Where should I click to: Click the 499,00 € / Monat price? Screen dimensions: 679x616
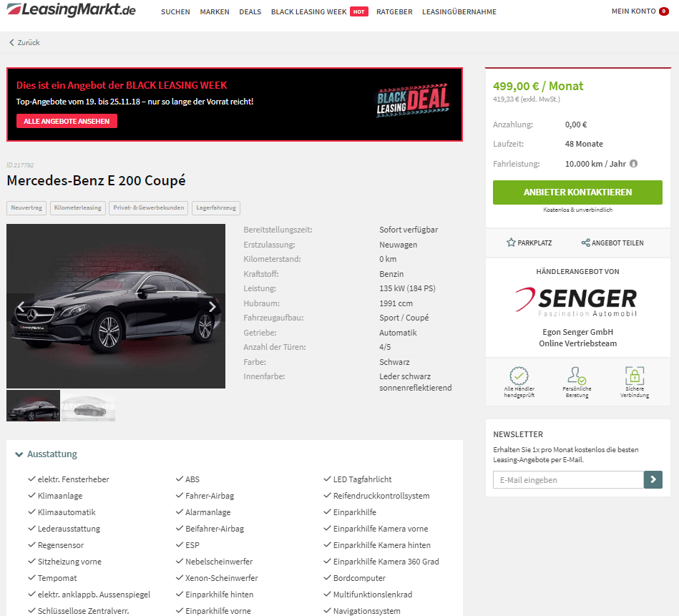[538, 86]
